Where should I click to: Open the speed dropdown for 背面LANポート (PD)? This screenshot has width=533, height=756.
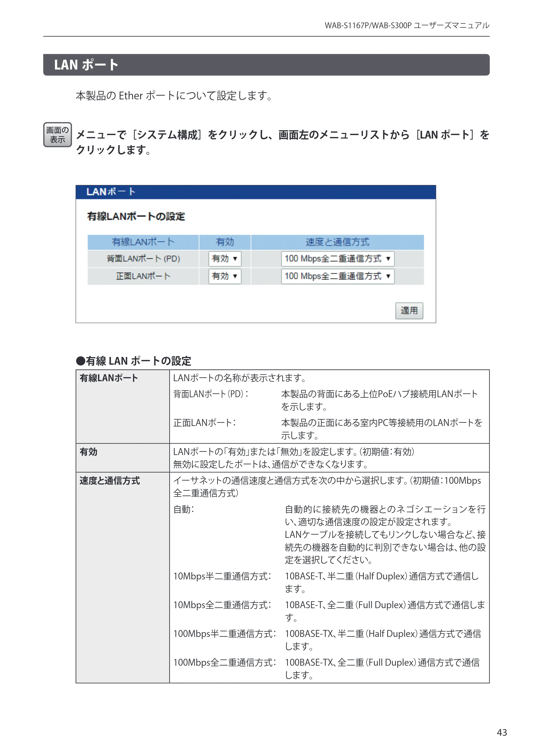(337, 259)
